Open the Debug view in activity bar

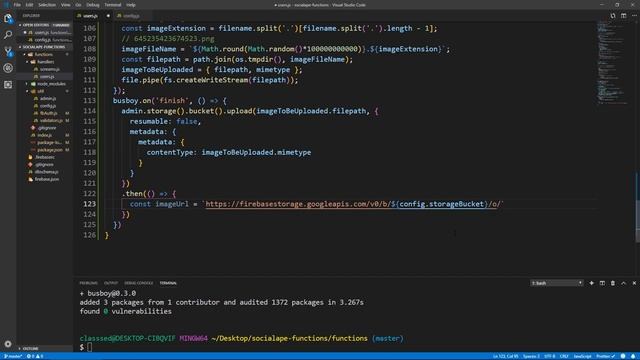(x=8, y=68)
